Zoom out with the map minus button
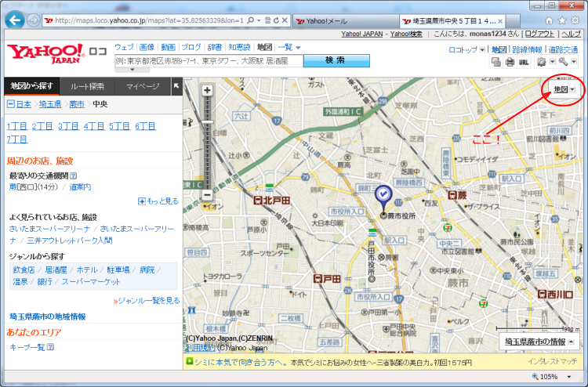The height and width of the screenshot is (387, 588). click(207, 194)
